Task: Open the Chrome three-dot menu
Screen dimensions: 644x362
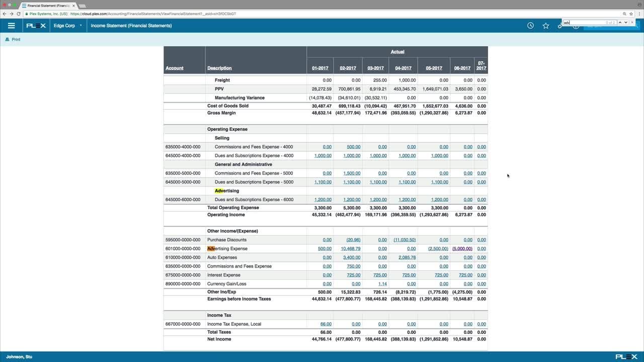Action: pyautogui.click(x=638, y=14)
